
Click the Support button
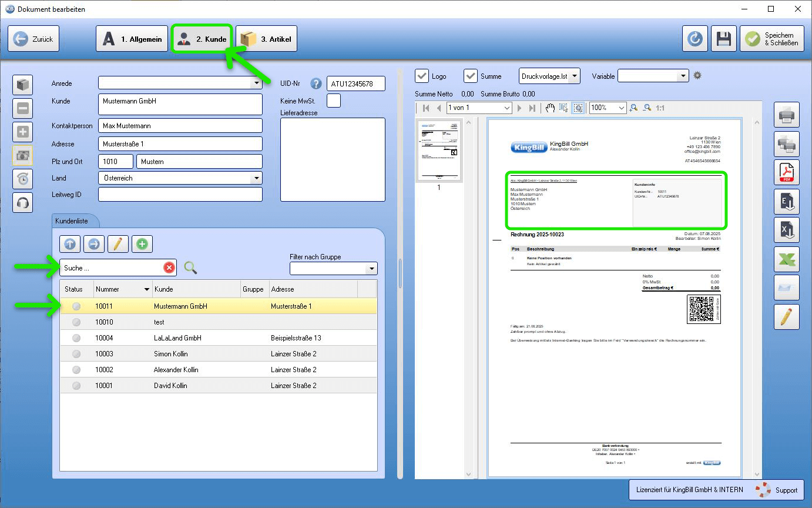777,490
